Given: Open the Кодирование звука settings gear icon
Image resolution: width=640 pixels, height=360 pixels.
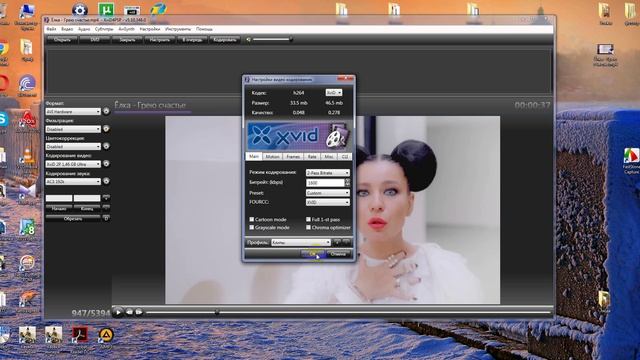Looking at the screenshot, I should click(106, 181).
